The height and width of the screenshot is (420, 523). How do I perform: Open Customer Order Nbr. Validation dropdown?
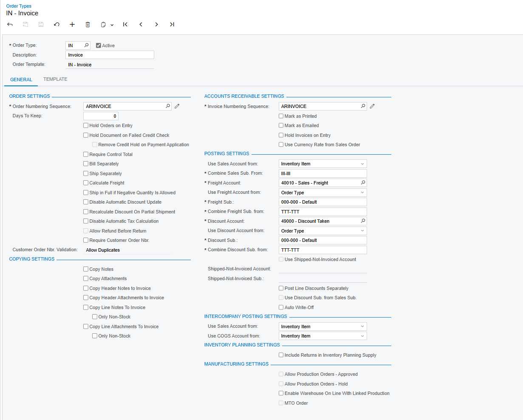pos(127,250)
